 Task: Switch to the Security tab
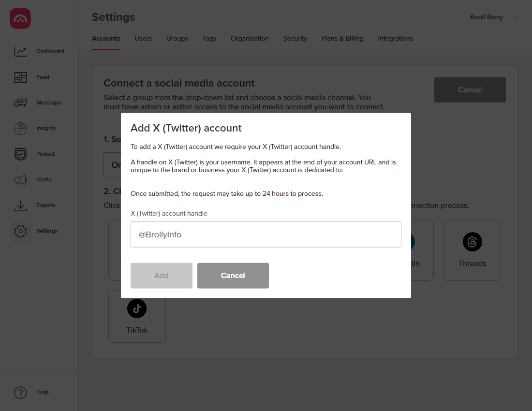point(295,38)
